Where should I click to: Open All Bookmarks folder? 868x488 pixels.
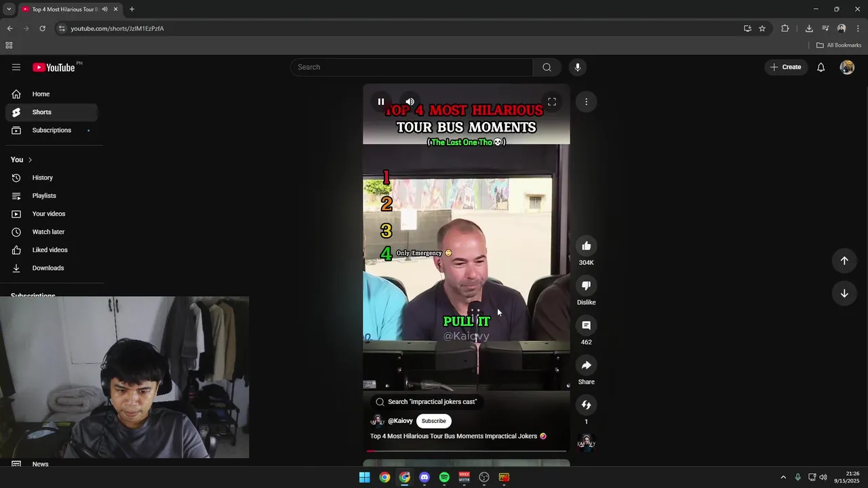coord(839,45)
